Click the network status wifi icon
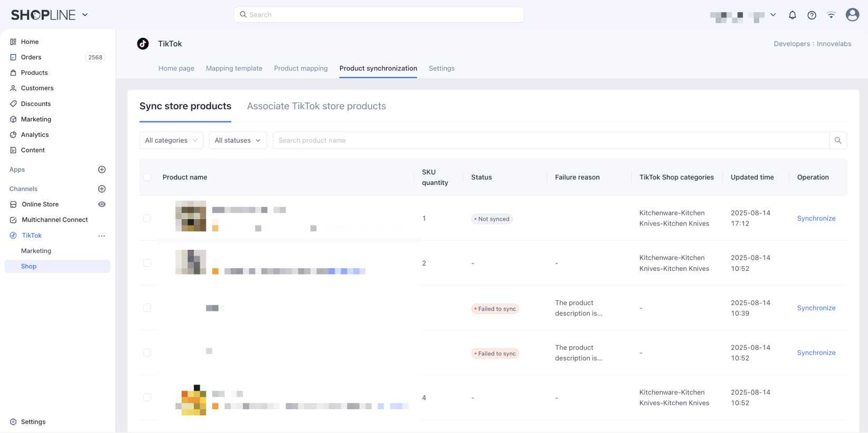The width and height of the screenshot is (868, 433). pos(831,15)
